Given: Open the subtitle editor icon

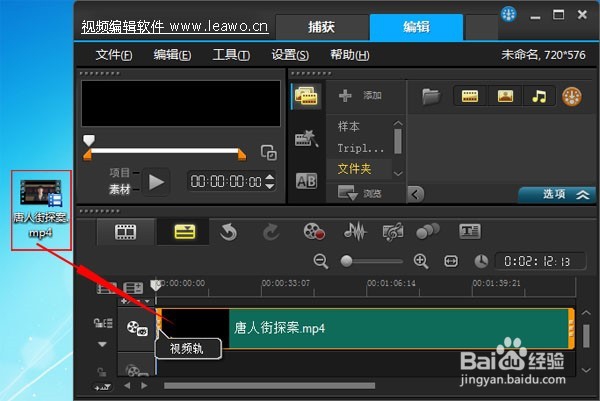Looking at the screenshot, I should [470, 231].
